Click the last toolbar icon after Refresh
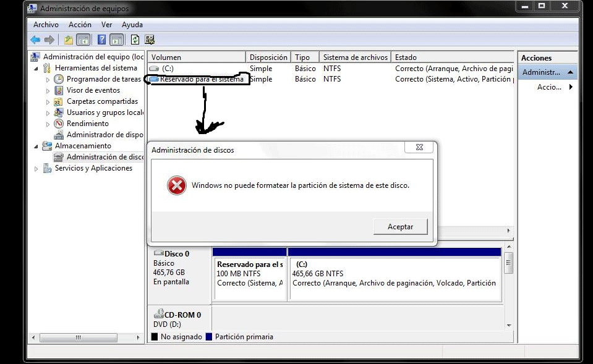This screenshot has width=593, height=364. tap(150, 40)
